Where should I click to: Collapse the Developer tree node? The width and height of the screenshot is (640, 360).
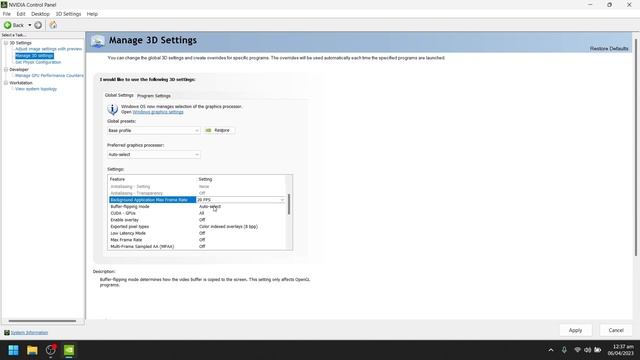point(6,70)
